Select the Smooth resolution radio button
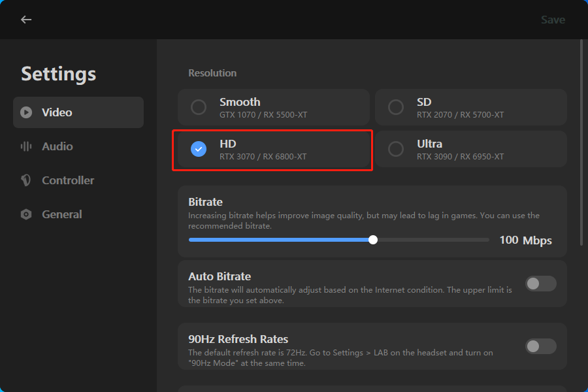 (199, 107)
